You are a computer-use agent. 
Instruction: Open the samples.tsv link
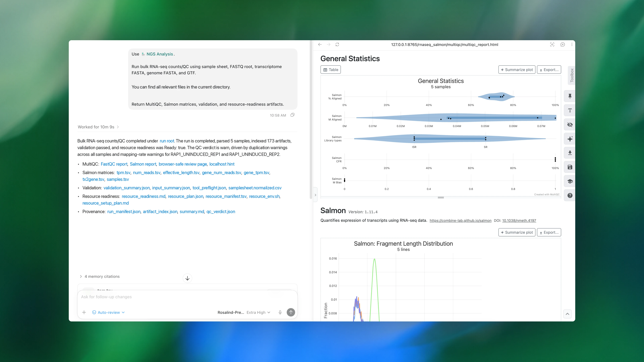tap(118, 179)
